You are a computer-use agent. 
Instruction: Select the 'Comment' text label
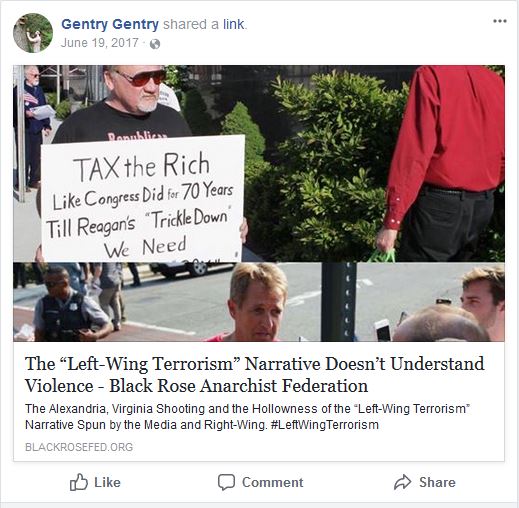tap(273, 482)
